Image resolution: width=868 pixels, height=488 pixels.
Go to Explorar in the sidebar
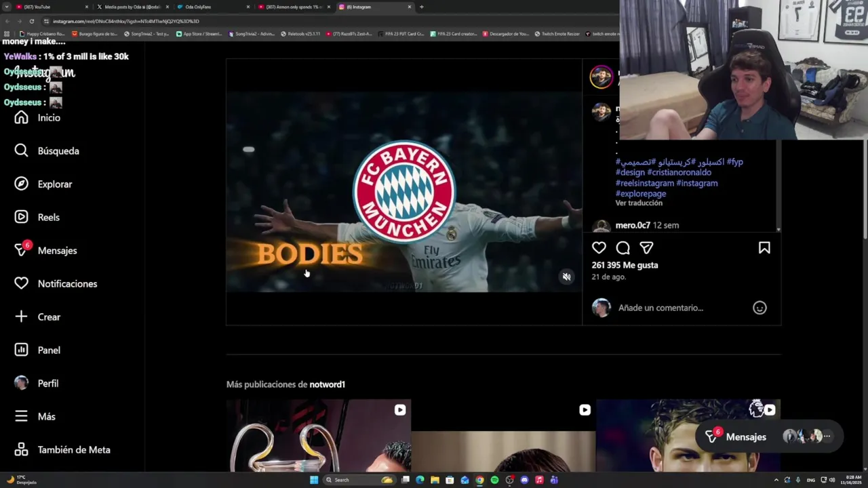click(x=43, y=184)
